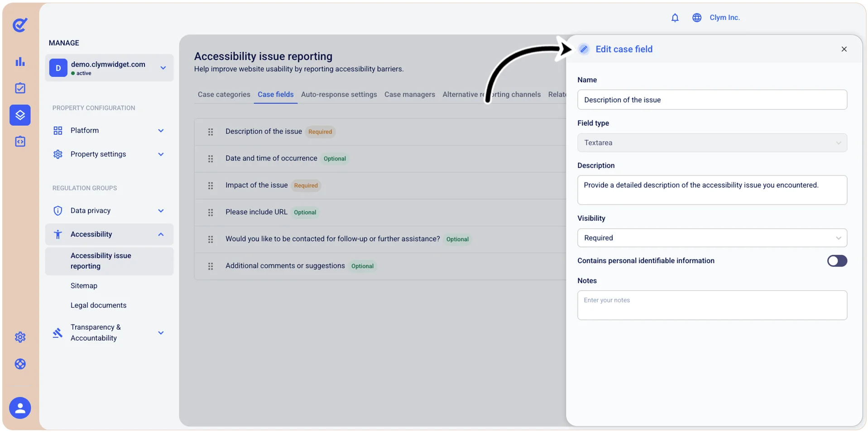Click the help lifebuoy sidebar icon
Image resolution: width=868 pixels, height=432 pixels.
coord(20,364)
